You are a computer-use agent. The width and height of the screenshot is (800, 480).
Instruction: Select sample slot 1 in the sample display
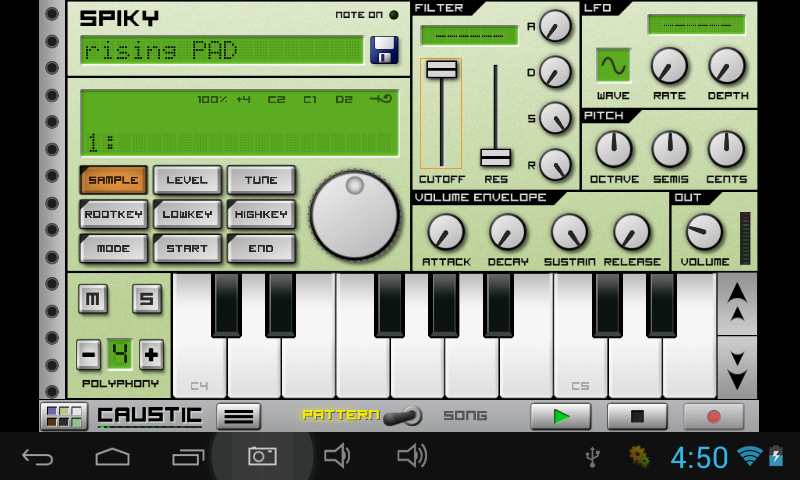point(240,142)
